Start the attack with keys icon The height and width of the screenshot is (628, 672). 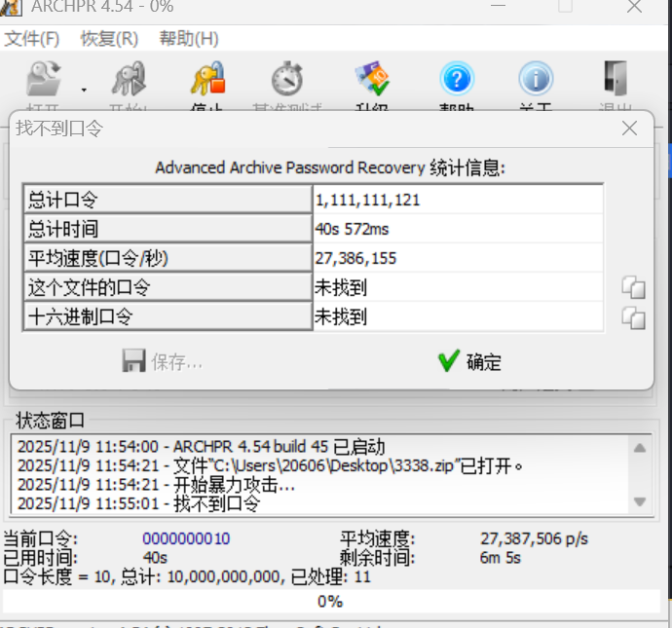click(129, 79)
